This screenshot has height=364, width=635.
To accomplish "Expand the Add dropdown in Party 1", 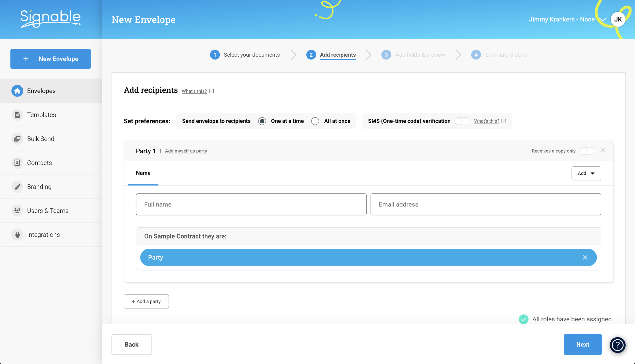I will [x=586, y=173].
